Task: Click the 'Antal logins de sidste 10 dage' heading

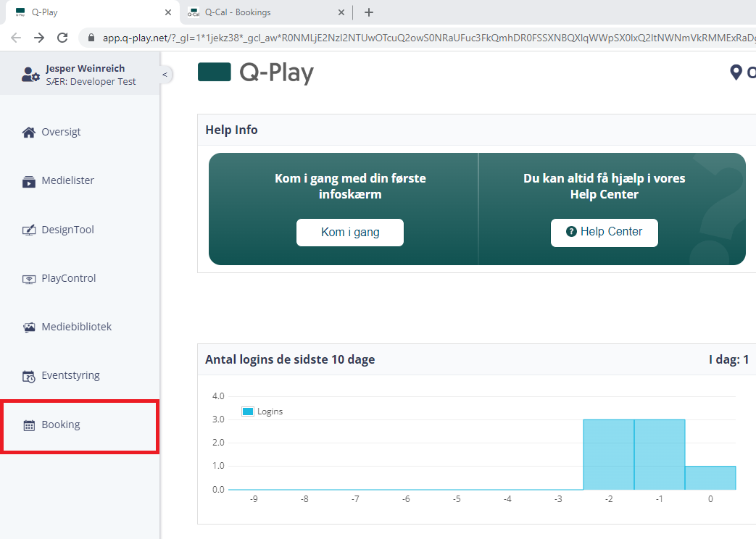Action: tap(290, 359)
